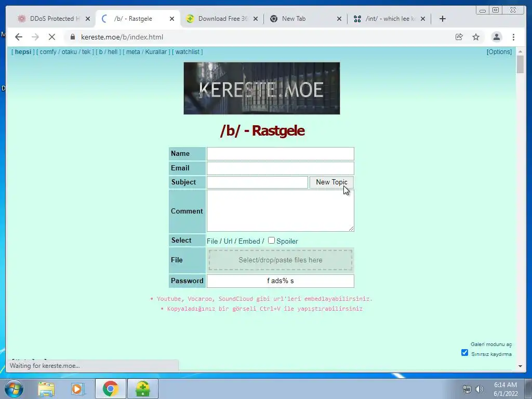Click the /b/ - Rastgele board title
Image resolution: width=532 pixels, height=399 pixels.
[262, 130]
